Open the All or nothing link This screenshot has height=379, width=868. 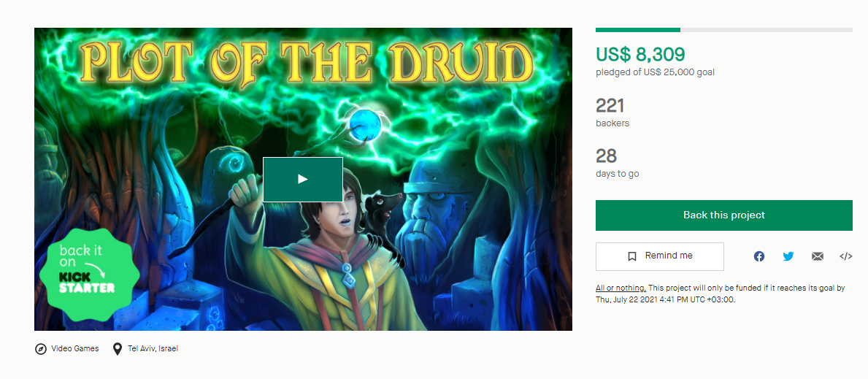pos(621,288)
